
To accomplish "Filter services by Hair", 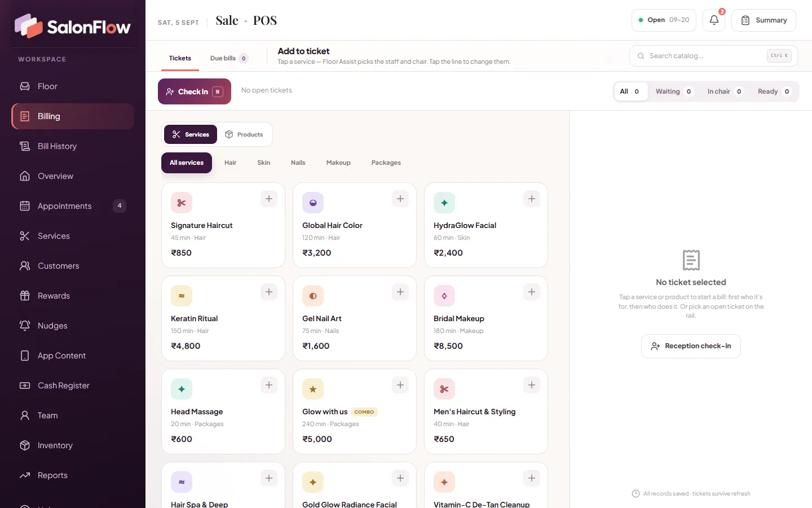I will click(x=230, y=163).
